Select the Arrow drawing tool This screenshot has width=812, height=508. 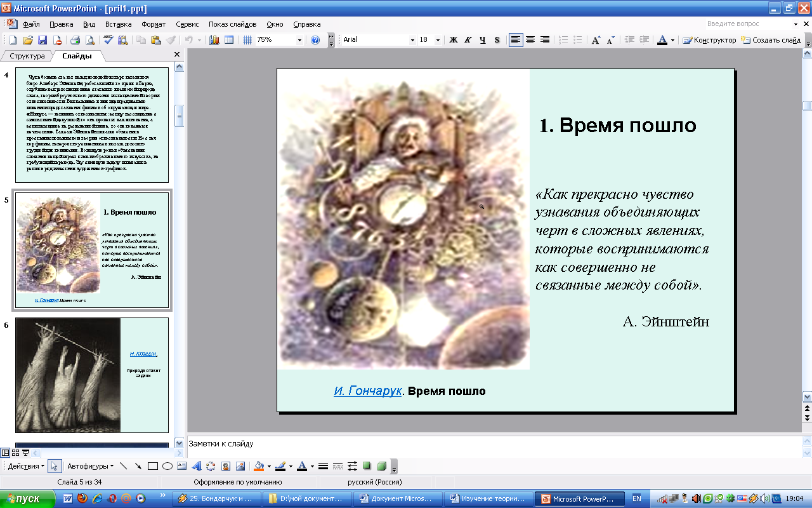pyautogui.click(x=138, y=466)
